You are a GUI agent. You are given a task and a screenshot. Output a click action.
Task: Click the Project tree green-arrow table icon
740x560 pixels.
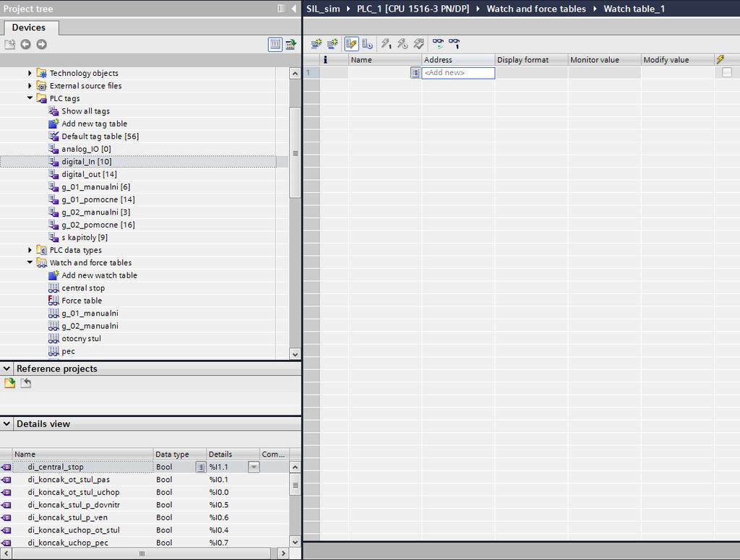coord(291,44)
